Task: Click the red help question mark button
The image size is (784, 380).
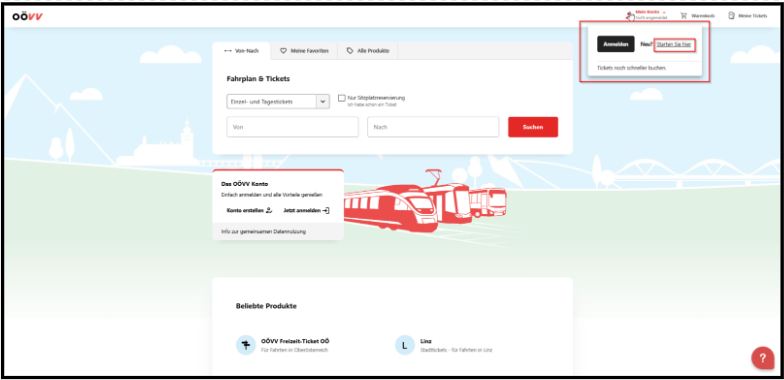Action: [762, 358]
